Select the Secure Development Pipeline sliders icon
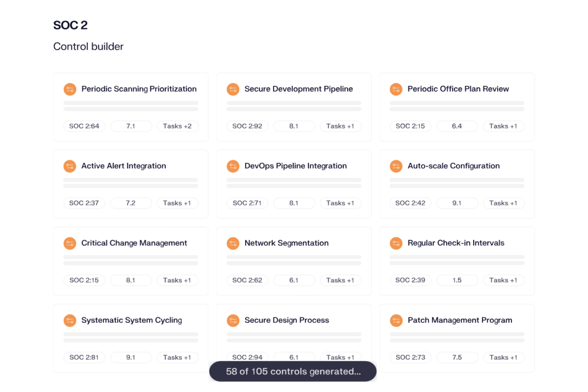Viewport: 588px width, 392px height. click(233, 89)
